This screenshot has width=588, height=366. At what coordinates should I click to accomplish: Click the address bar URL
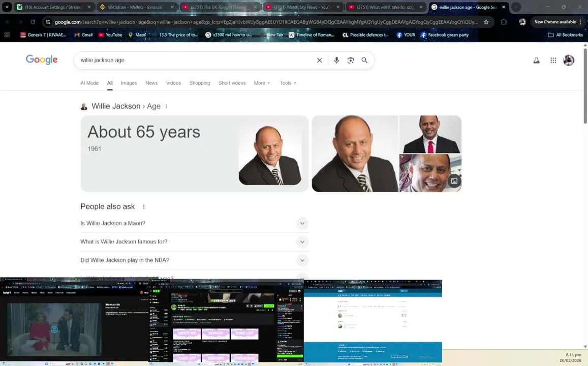tap(266, 22)
